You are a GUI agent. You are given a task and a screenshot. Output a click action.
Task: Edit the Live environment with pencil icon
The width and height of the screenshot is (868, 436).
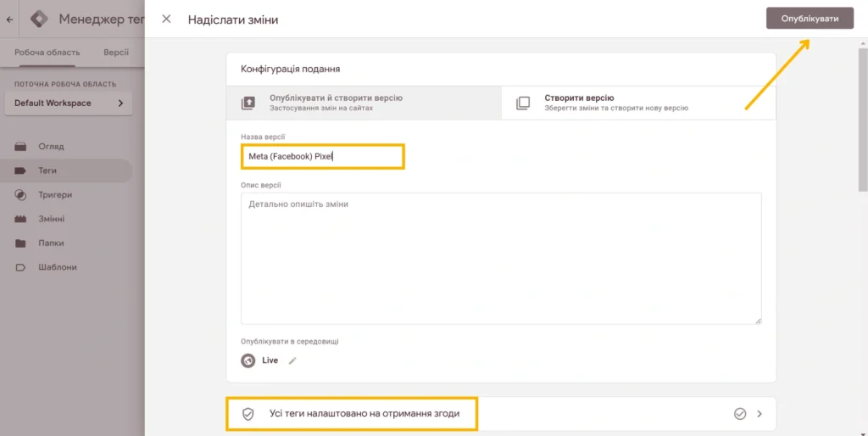[292, 361]
